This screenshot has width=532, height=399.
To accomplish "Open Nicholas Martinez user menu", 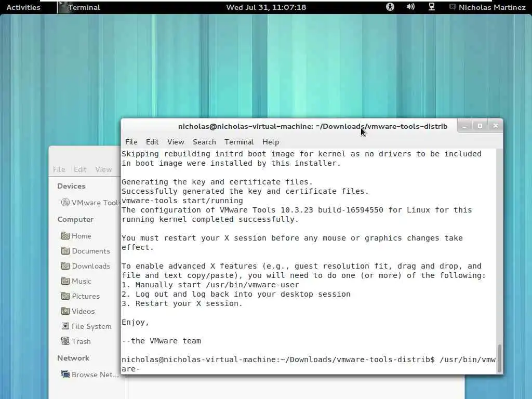I will pyautogui.click(x=492, y=7).
